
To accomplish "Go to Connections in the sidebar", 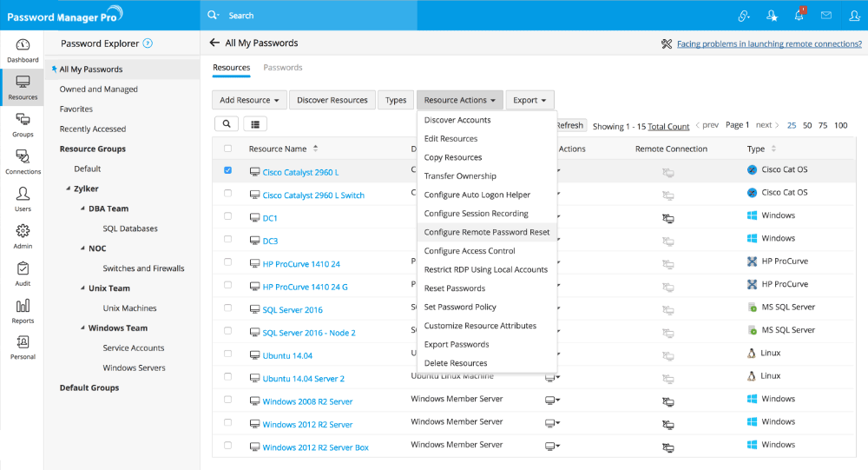I will [x=23, y=161].
